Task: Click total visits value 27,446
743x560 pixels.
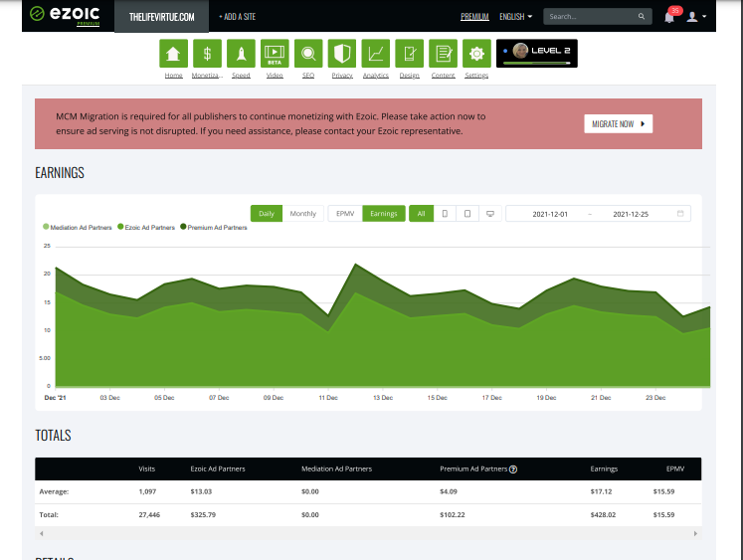Action: [149, 515]
